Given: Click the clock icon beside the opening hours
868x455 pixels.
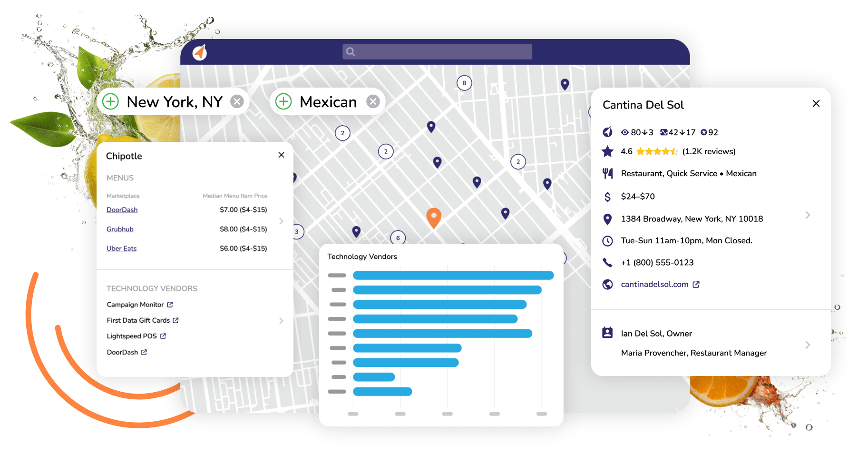Looking at the screenshot, I should pos(607,241).
